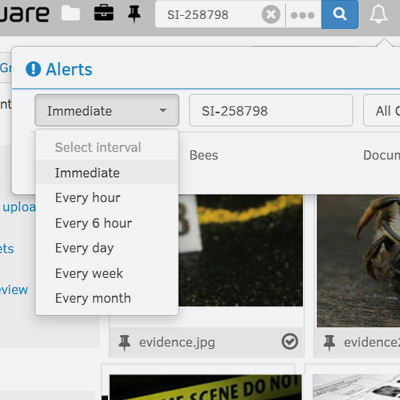The width and height of the screenshot is (400, 400).
Task: Open the document thumbnail at bottom right
Action: tap(356, 387)
